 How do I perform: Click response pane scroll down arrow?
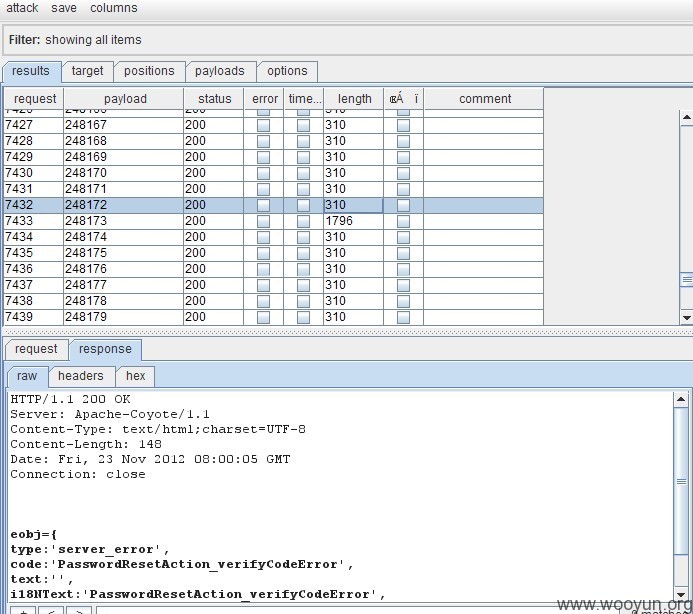(681, 595)
